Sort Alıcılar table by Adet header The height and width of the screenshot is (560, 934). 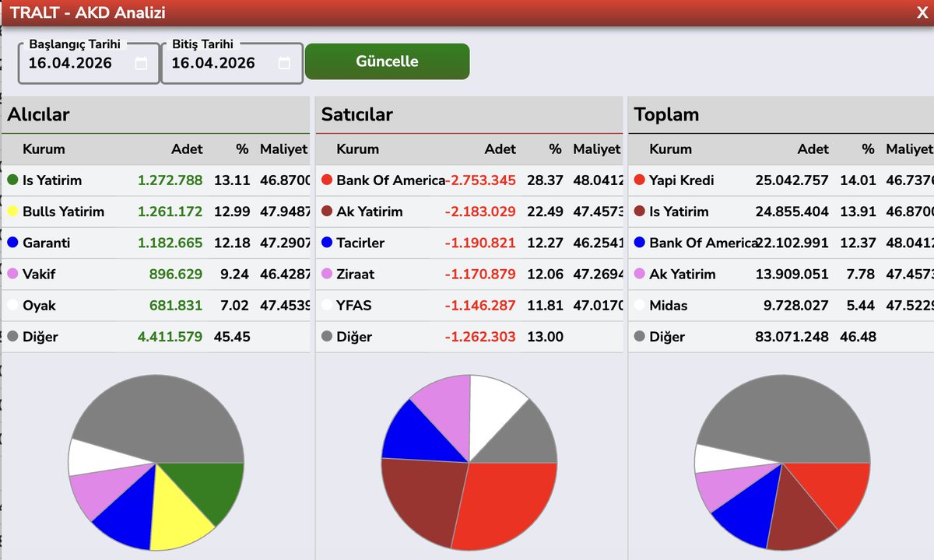tap(187, 149)
